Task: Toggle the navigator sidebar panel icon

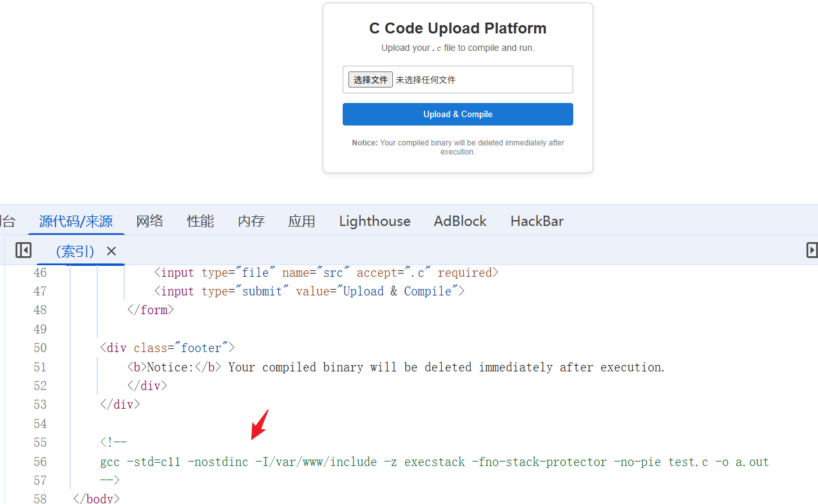Action: (23, 250)
